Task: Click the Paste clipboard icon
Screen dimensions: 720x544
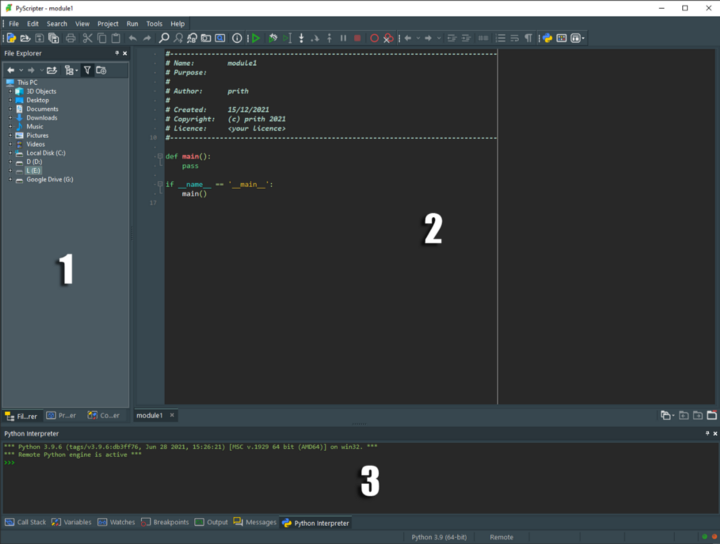Action: 116,39
